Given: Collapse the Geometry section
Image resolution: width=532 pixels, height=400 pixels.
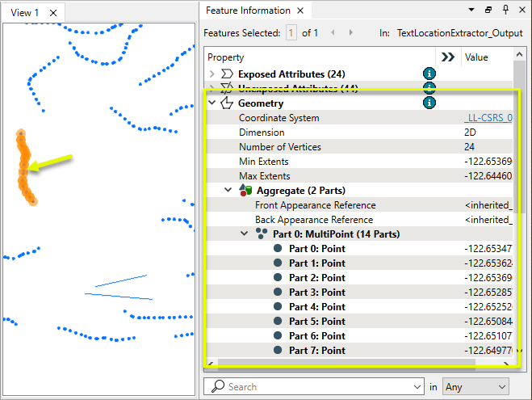Looking at the screenshot, I should pos(212,103).
